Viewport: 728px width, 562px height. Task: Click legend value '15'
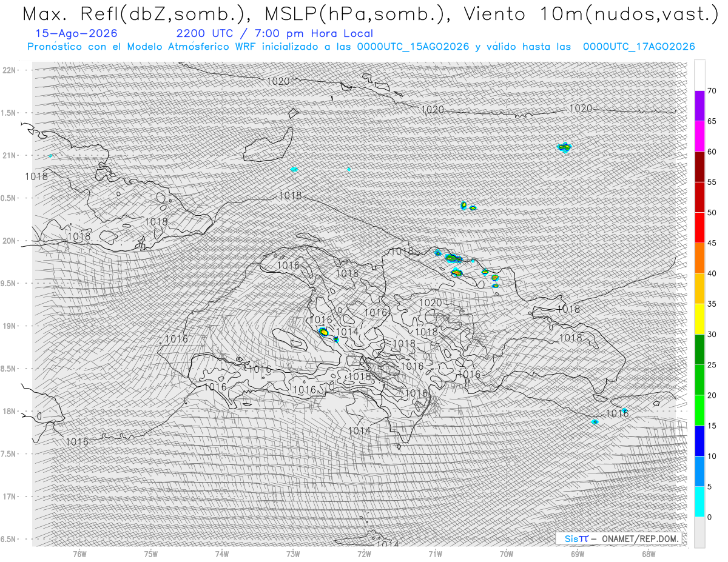click(712, 426)
